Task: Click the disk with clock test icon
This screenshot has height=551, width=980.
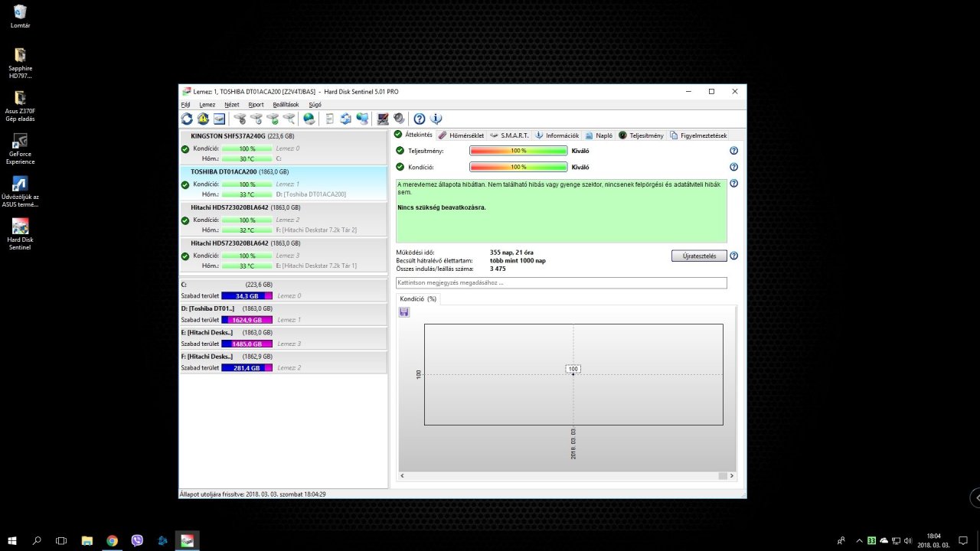Action: 256,119
